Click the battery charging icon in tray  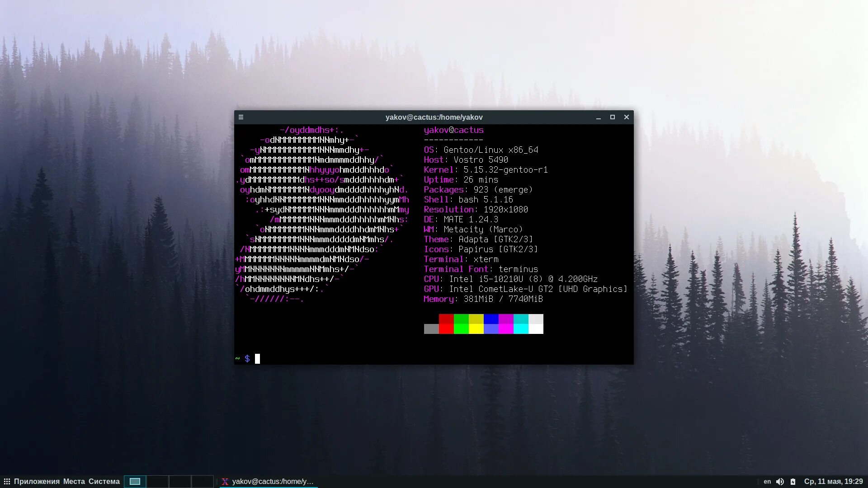coord(793,482)
